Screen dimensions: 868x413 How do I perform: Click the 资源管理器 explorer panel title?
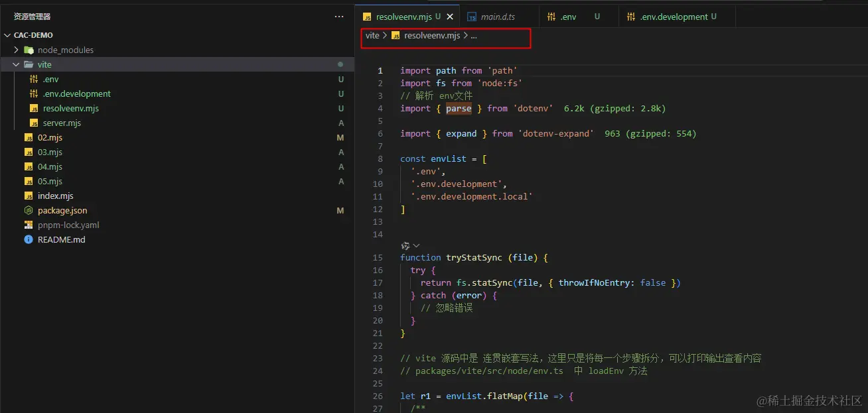32,17
